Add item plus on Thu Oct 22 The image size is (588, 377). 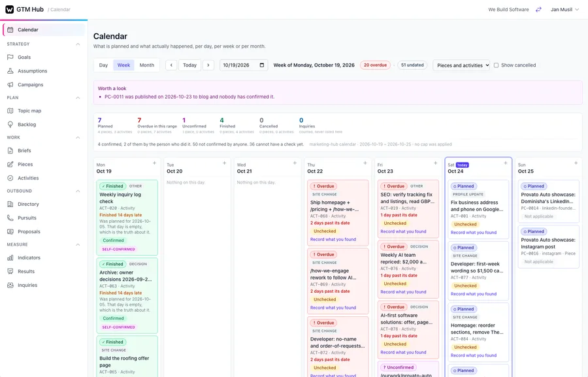coord(365,163)
